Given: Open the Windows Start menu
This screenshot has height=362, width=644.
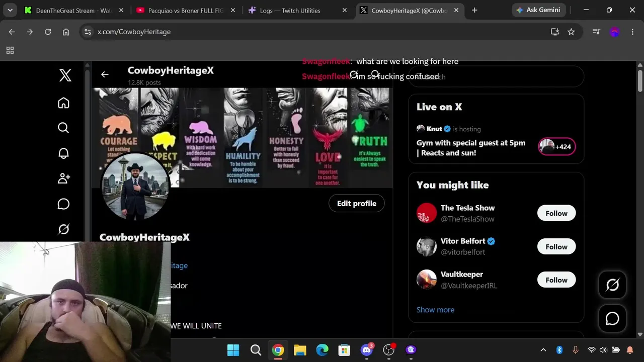Looking at the screenshot, I should tap(233, 350).
